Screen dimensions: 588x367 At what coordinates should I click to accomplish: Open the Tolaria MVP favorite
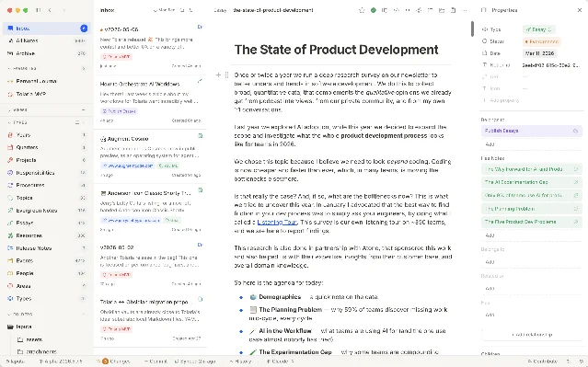[47, 94]
